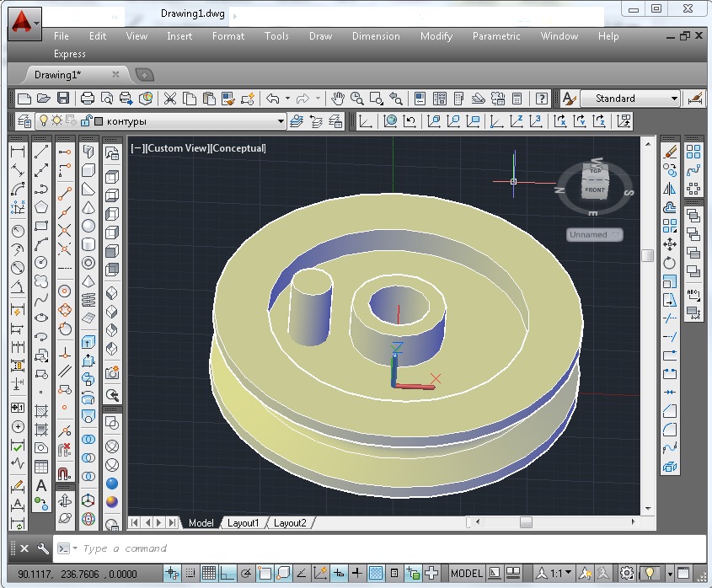
Task: Switch to the Layout2 tab
Action: coord(290,523)
